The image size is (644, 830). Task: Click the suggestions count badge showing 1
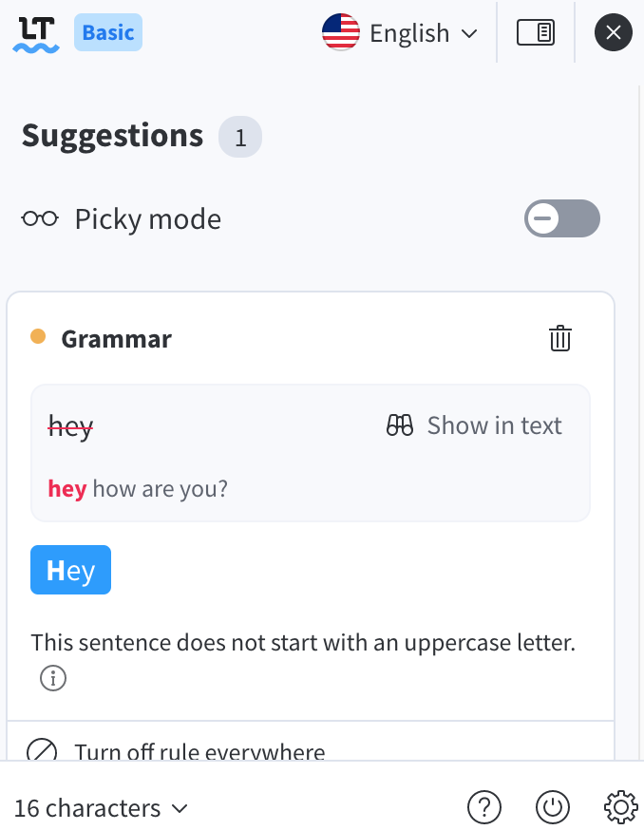pos(240,136)
